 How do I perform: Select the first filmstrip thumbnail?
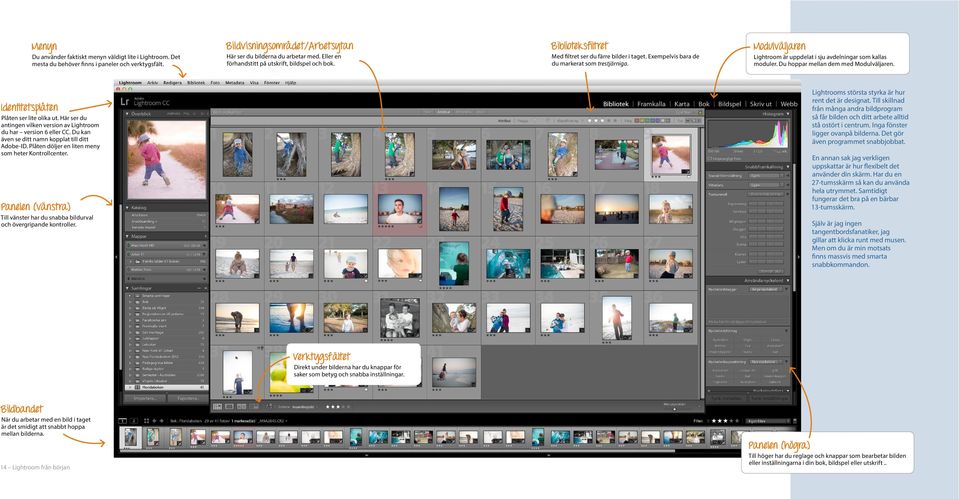click(x=130, y=437)
